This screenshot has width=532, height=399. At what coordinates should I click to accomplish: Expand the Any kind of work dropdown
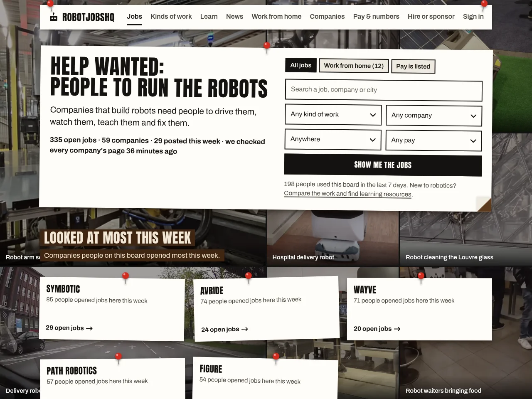tap(333, 114)
